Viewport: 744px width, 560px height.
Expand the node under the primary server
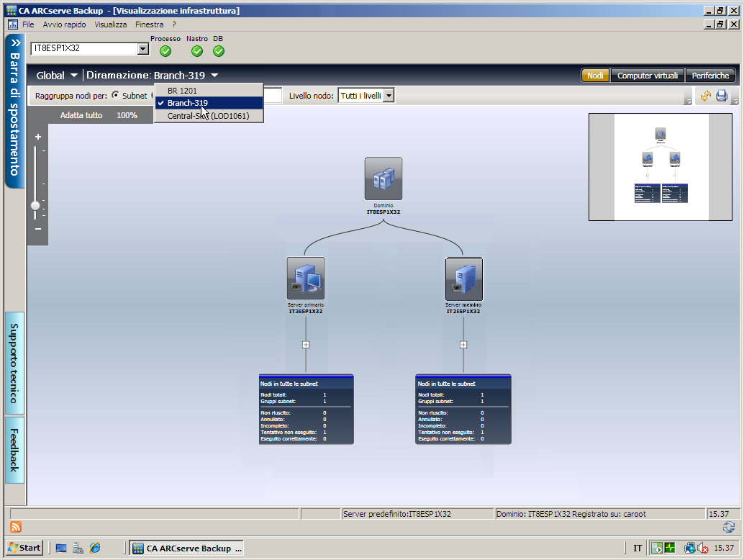pos(306,345)
